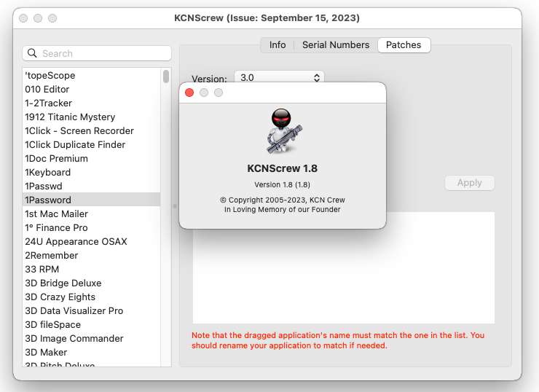
Task: Select the Patches tab
Action: point(404,45)
